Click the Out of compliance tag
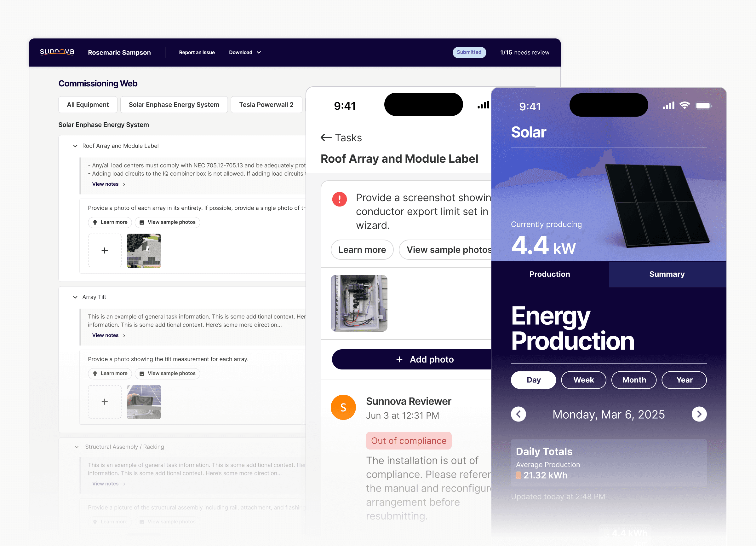The height and width of the screenshot is (546, 756). coord(409,441)
